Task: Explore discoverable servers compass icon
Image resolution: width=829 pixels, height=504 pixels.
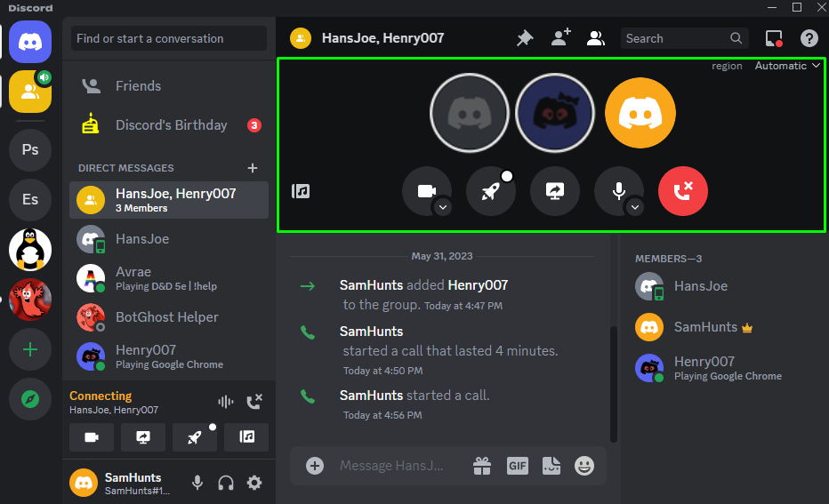Action: point(30,399)
